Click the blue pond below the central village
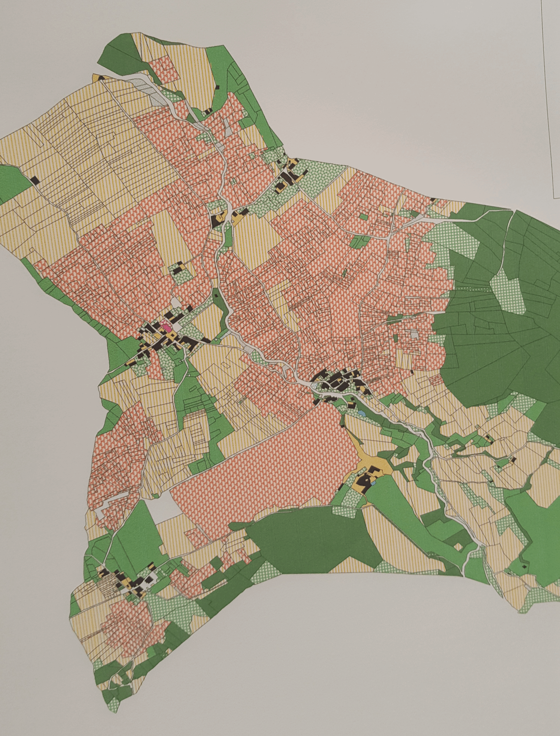Screen dimensions: 560x736 361,414
